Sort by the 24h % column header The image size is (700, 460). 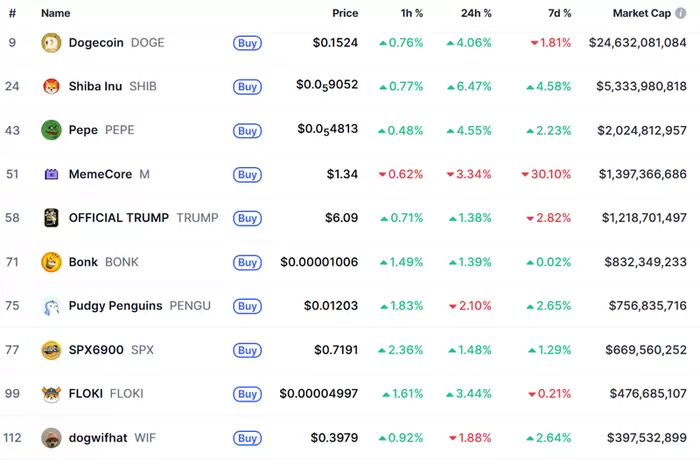click(475, 14)
